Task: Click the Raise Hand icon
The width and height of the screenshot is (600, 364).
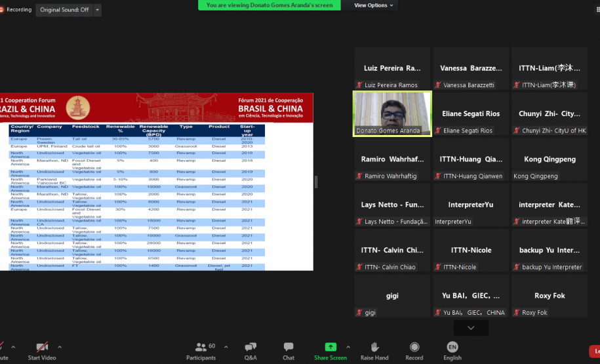Action: 374,348
